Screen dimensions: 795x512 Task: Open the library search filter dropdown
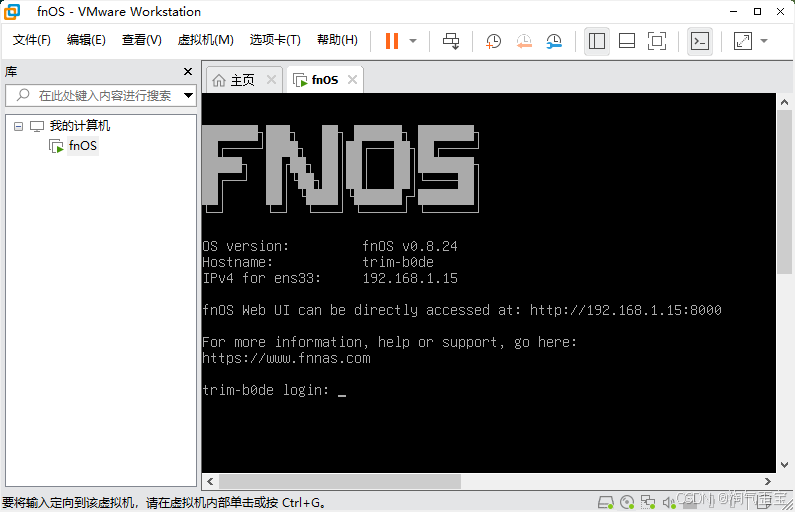coord(189,95)
